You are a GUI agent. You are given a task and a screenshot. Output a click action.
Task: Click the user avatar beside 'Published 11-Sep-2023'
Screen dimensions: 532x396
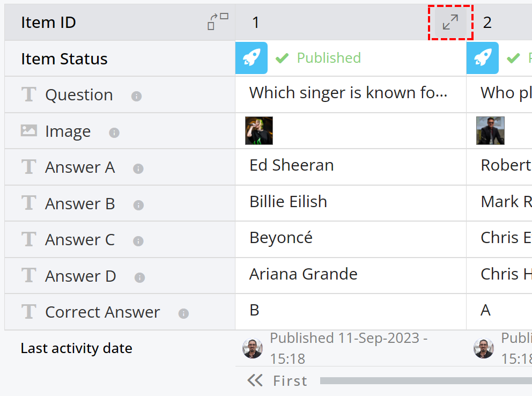pyautogui.click(x=253, y=348)
